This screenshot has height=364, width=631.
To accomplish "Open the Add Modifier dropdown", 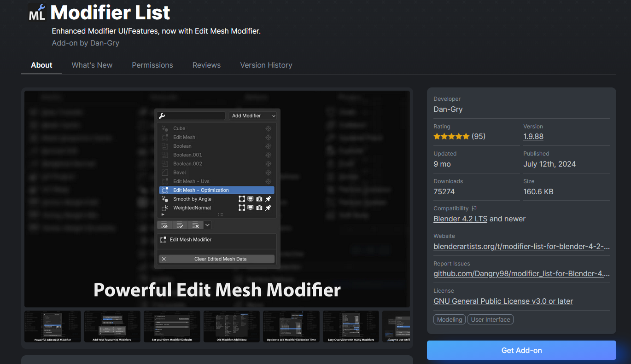I will (253, 116).
